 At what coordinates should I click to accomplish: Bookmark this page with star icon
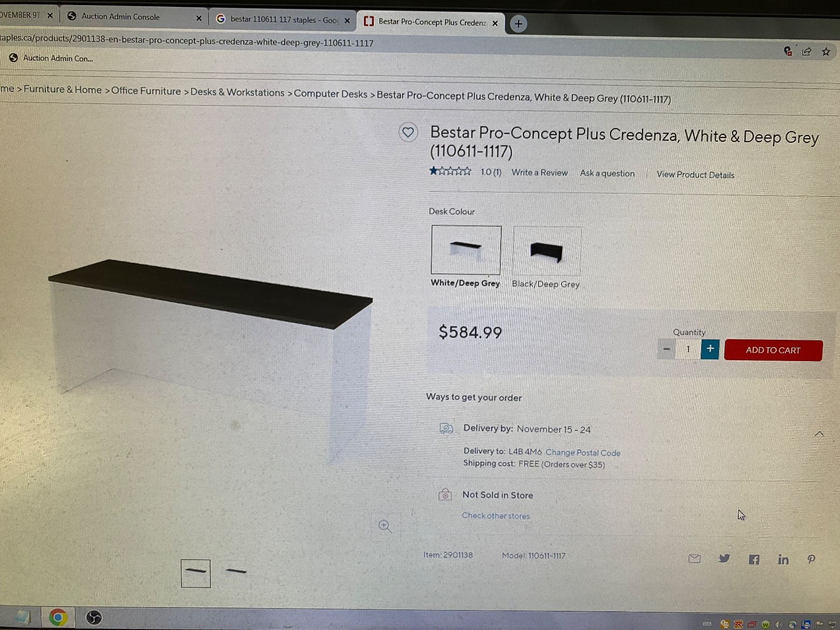point(826,51)
